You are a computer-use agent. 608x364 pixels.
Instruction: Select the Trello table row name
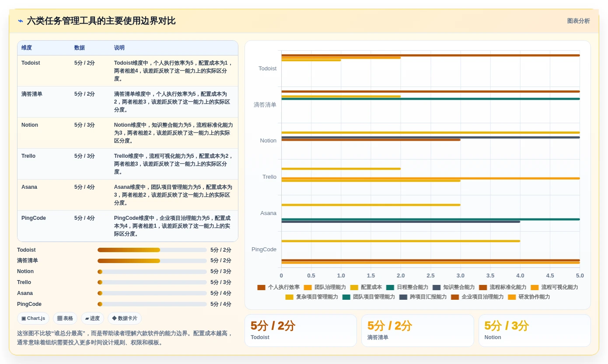pos(29,156)
